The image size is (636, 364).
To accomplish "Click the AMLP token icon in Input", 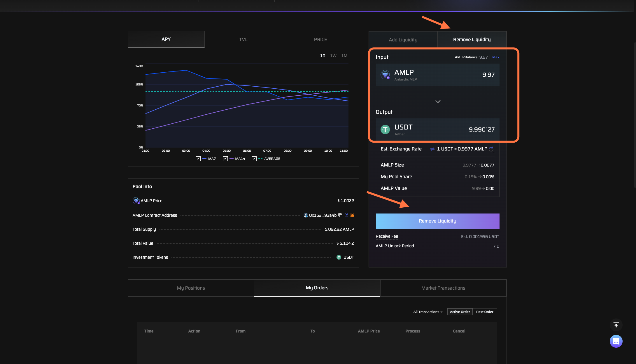I will point(385,75).
